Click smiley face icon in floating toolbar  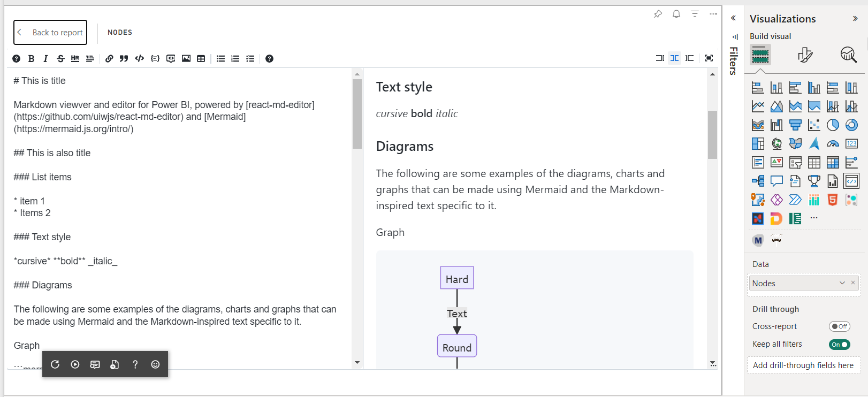pos(155,364)
